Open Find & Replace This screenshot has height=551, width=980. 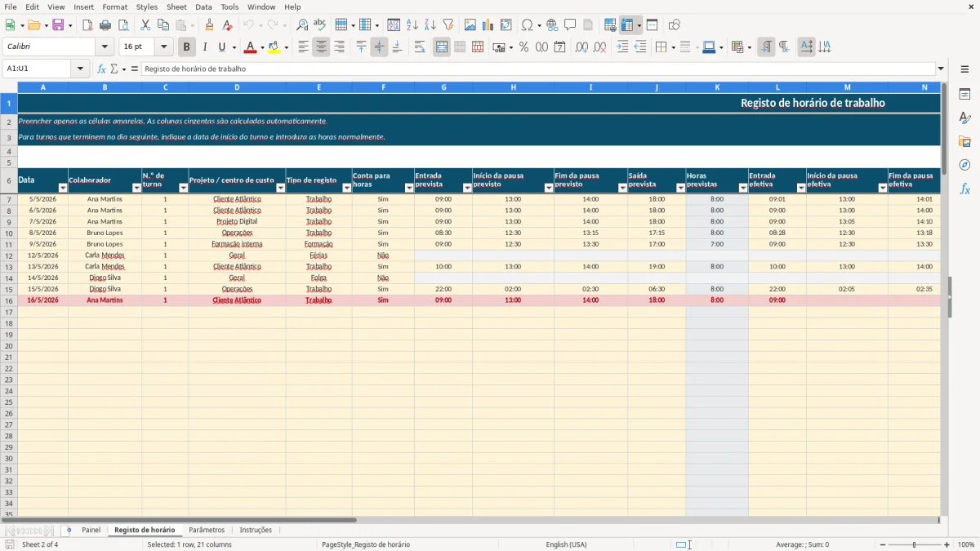[x=302, y=25]
